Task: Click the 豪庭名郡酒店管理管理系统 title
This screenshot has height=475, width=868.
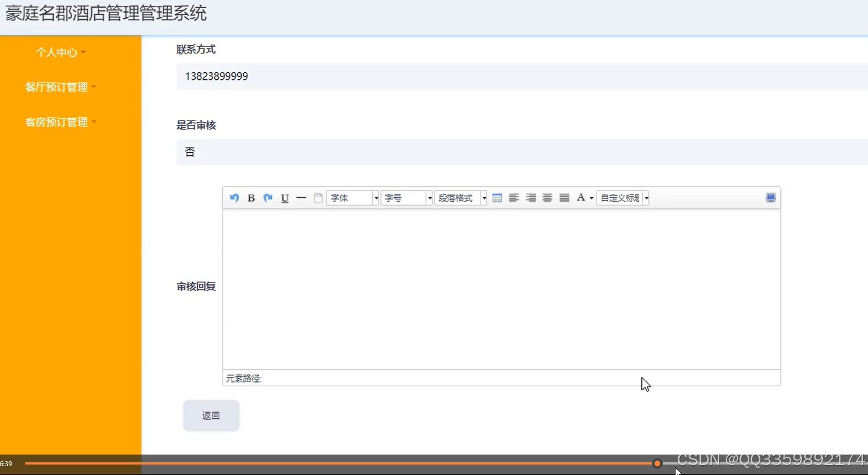Action: click(x=106, y=13)
